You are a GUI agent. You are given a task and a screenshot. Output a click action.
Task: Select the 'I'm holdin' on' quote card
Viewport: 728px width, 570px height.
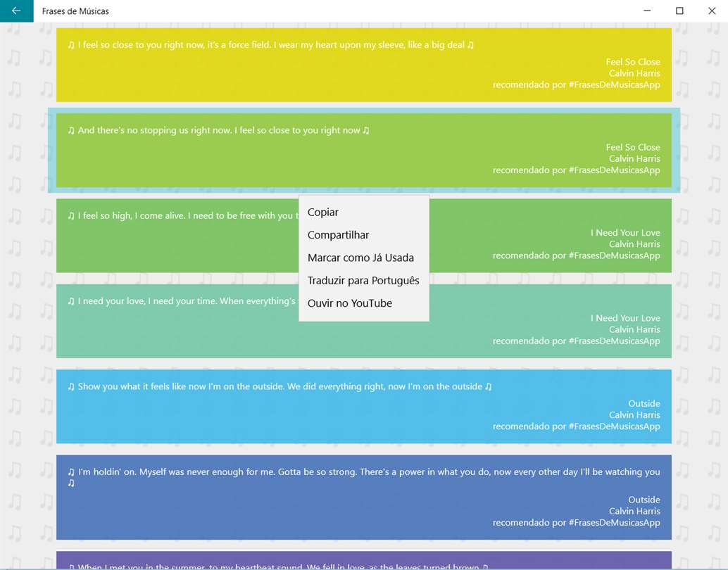[x=363, y=497]
